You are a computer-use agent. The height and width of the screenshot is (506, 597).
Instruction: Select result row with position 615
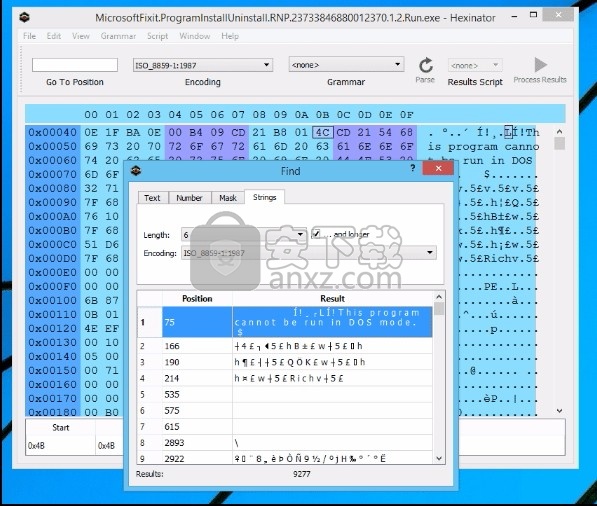285,426
